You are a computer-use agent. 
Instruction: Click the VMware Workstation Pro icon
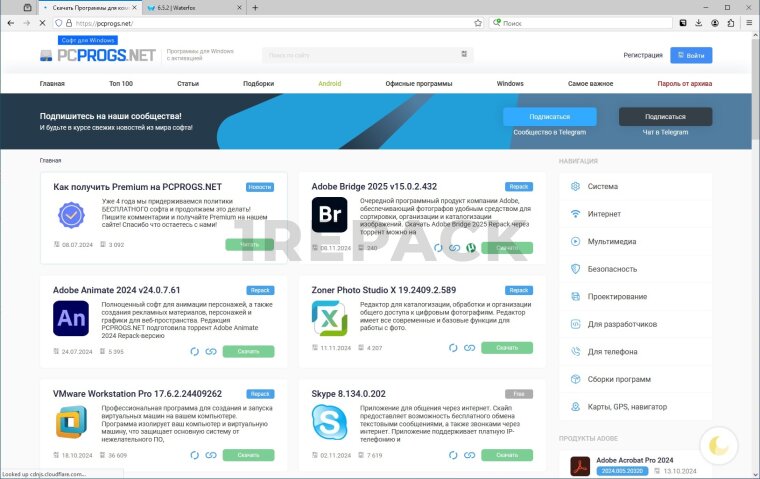pyautogui.click(x=72, y=422)
